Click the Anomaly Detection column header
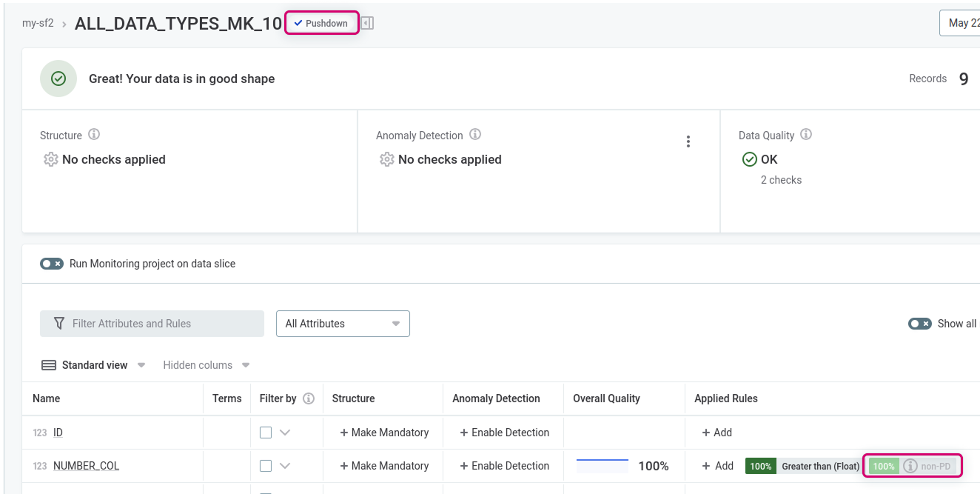Image resolution: width=980 pixels, height=494 pixels. point(496,398)
